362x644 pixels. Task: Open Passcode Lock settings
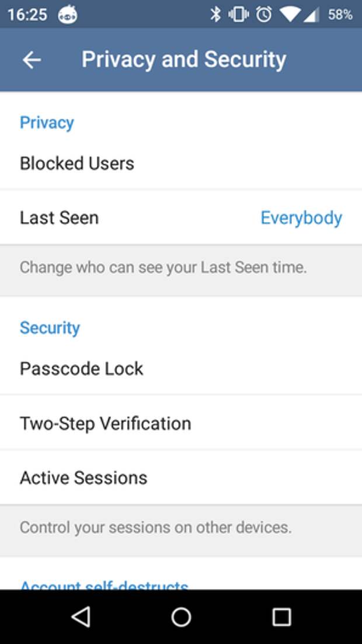point(181,368)
